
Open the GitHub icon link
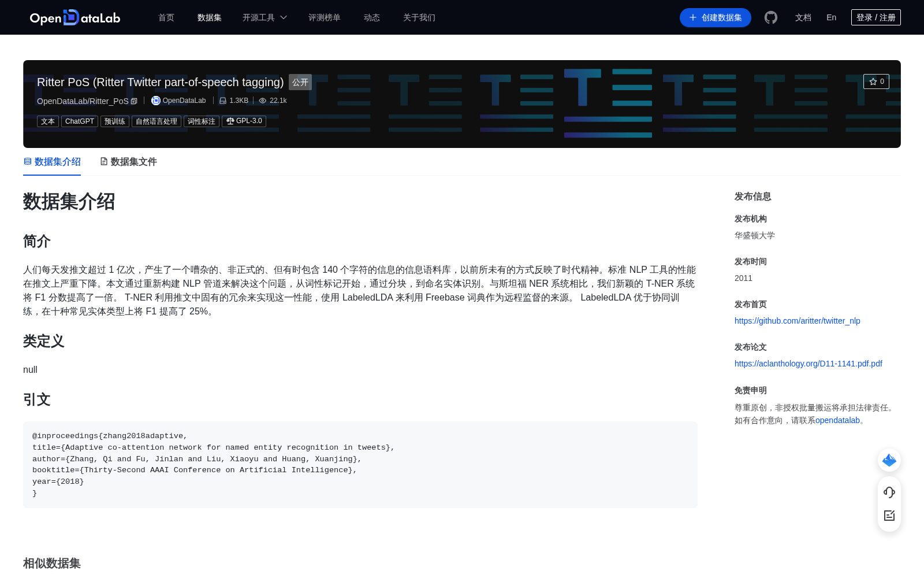click(771, 17)
